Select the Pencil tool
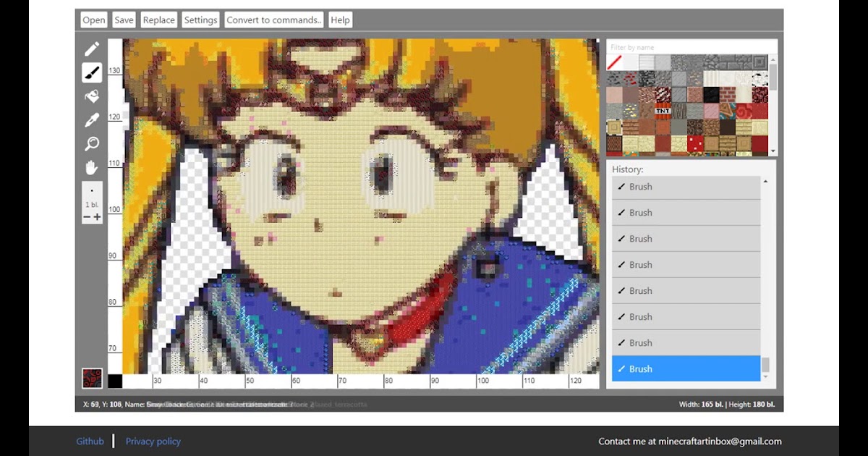The width and height of the screenshot is (868, 456). pos(92,49)
